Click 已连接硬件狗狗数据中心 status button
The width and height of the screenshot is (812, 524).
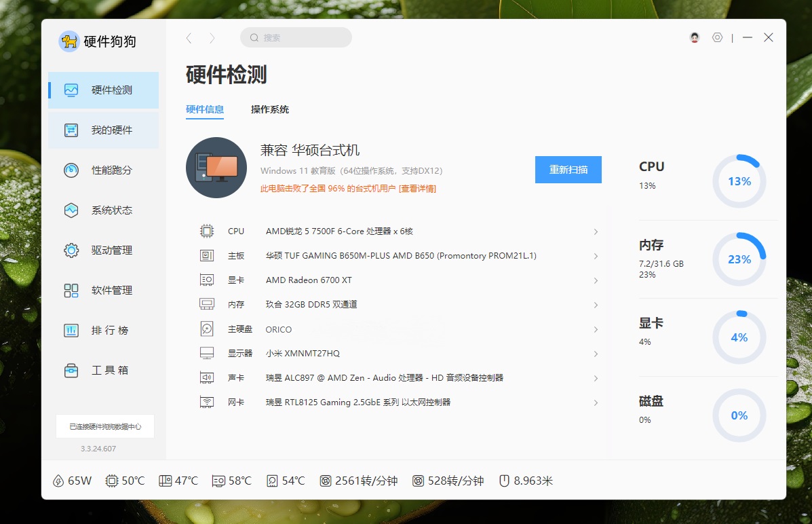coord(105,426)
